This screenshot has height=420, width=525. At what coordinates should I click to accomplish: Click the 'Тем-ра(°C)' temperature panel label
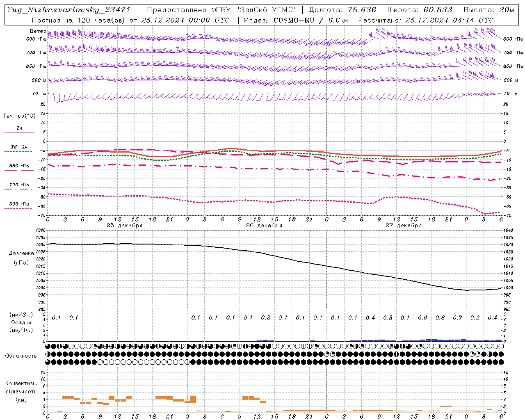(19, 116)
